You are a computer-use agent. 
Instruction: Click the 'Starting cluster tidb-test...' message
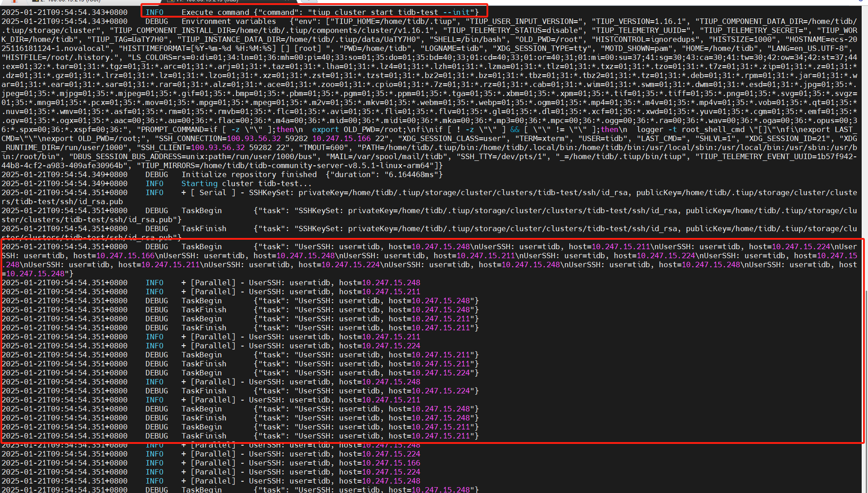(x=246, y=183)
